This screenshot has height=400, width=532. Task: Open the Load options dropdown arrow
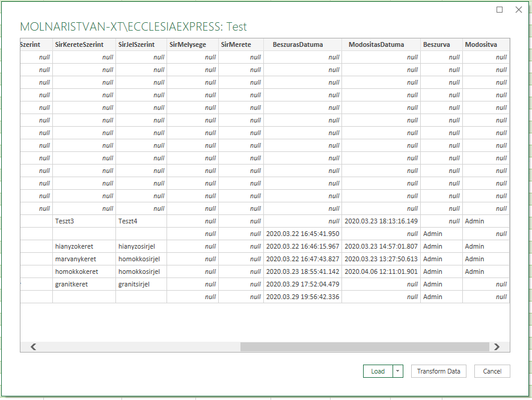pyautogui.click(x=398, y=371)
